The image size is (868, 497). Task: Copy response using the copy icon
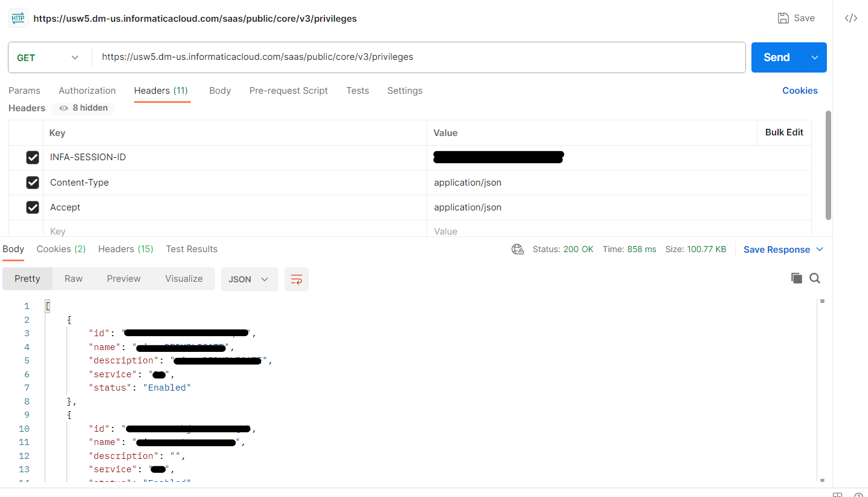797,278
